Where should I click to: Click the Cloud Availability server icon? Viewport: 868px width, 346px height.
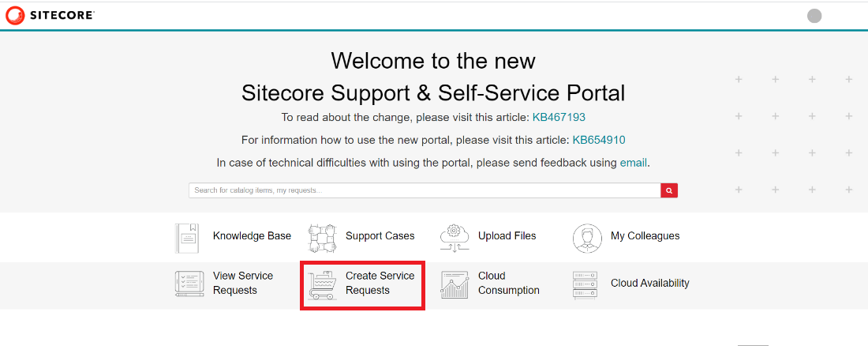(586, 284)
